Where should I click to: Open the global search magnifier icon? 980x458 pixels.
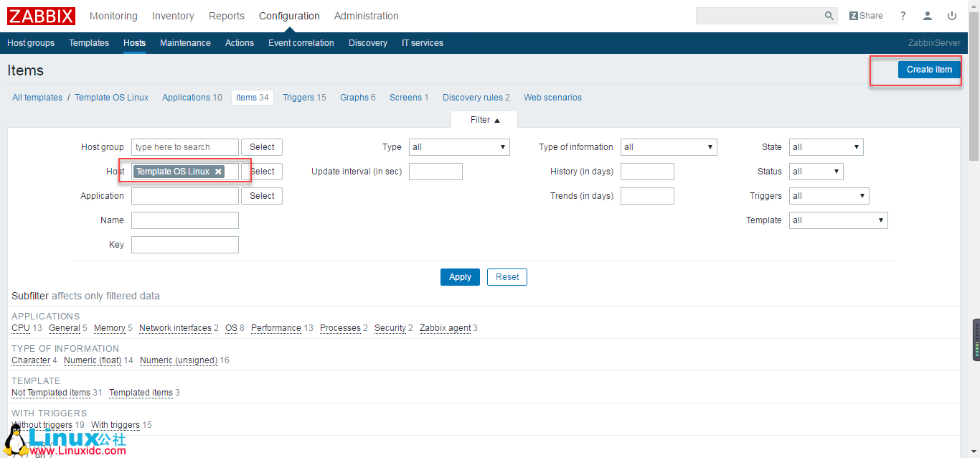829,15
